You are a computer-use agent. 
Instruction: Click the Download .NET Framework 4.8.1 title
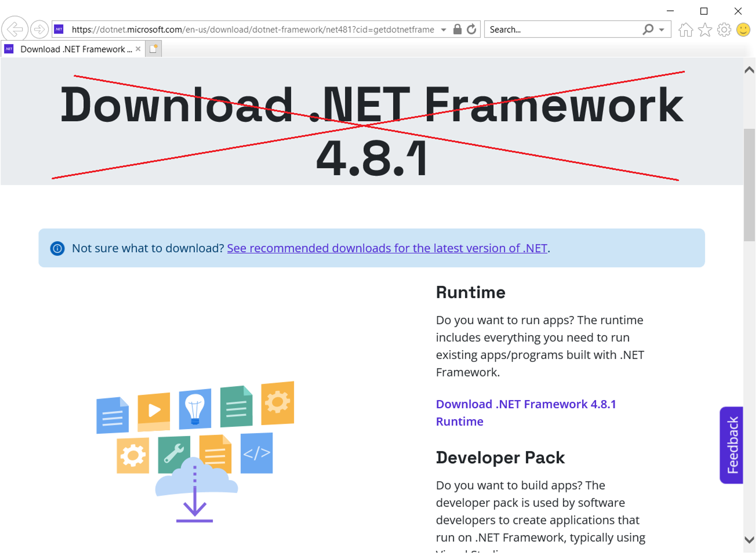pyautogui.click(x=372, y=131)
